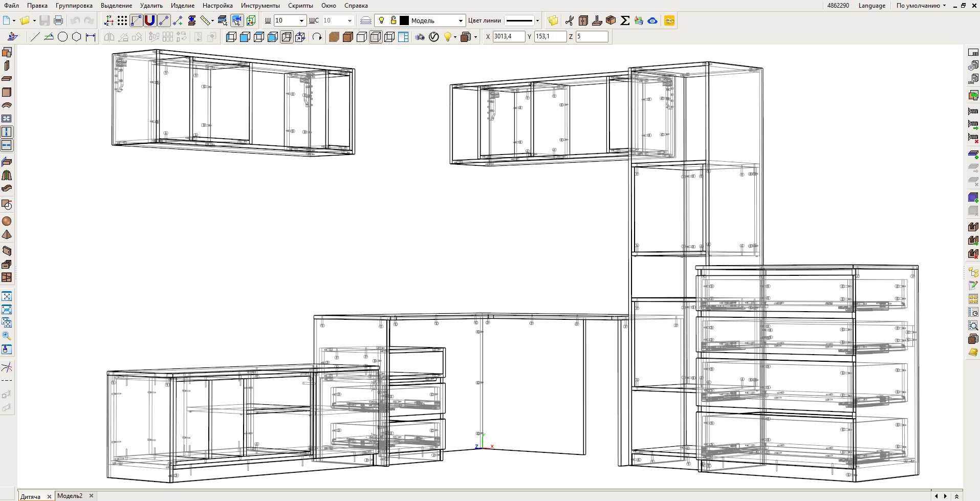
Task: Toggle the magnet snap button
Action: [x=149, y=20]
